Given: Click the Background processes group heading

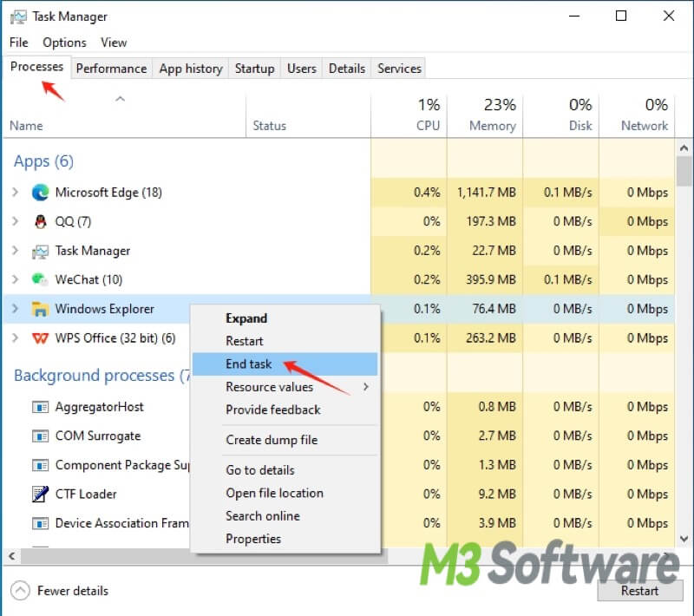Looking at the screenshot, I should tap(102, 376).
